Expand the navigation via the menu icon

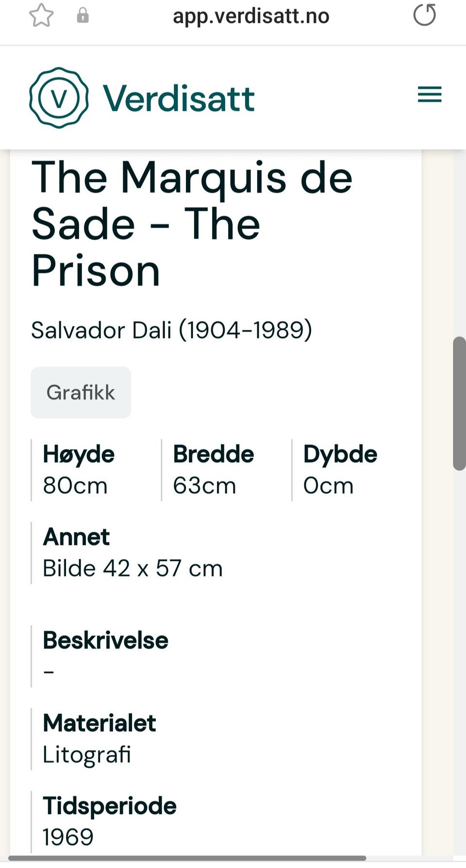(x=429, y=96)
